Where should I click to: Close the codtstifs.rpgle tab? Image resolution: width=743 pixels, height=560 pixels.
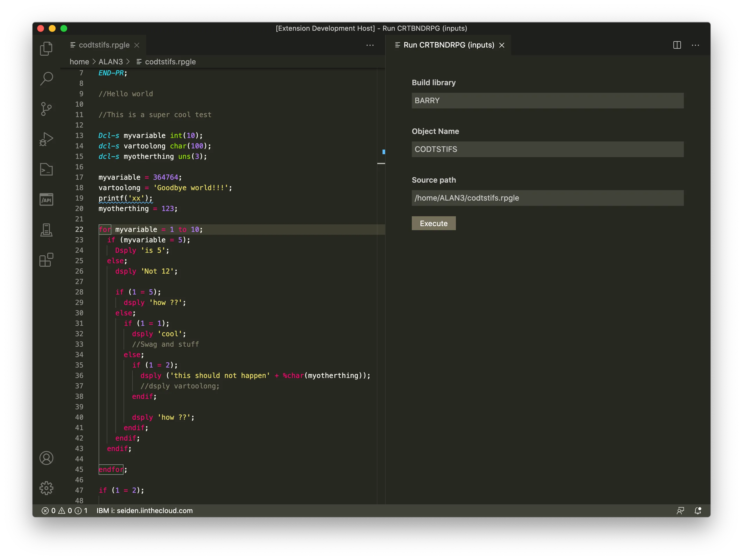point(137,45)
